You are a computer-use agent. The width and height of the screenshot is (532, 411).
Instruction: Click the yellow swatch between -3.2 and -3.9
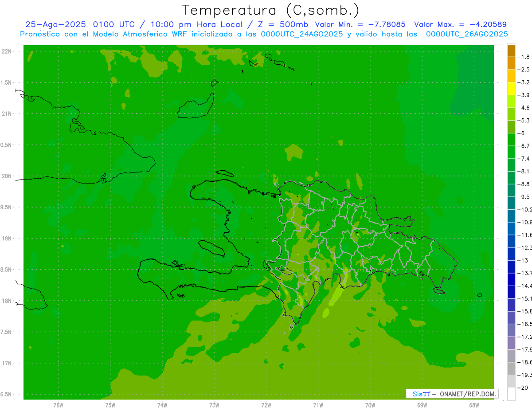(x=511, y=89)
